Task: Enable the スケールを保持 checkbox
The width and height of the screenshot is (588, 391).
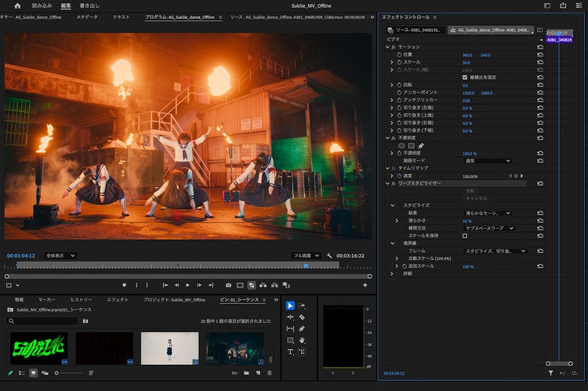Action: coord(465,235)
